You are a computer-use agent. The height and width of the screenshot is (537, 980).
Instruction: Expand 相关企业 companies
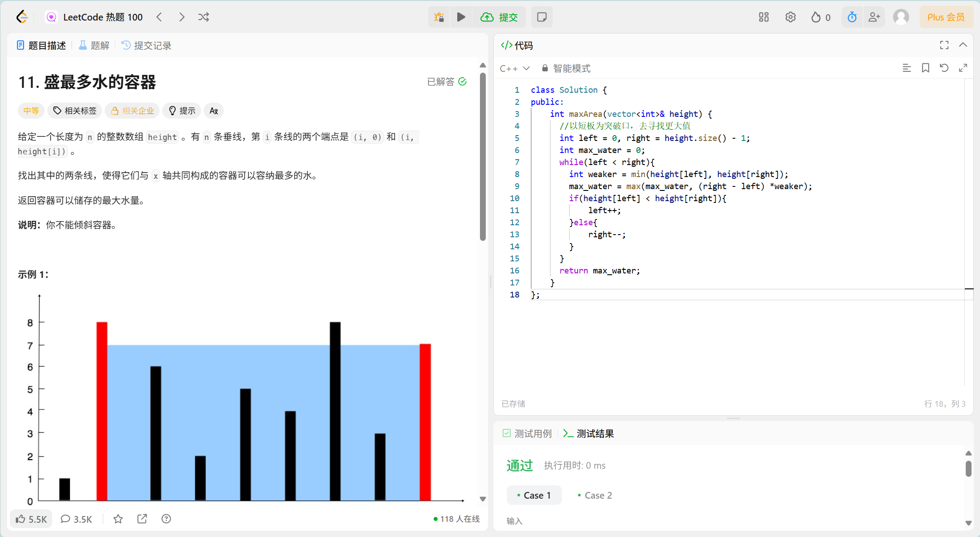coord(132,111)
